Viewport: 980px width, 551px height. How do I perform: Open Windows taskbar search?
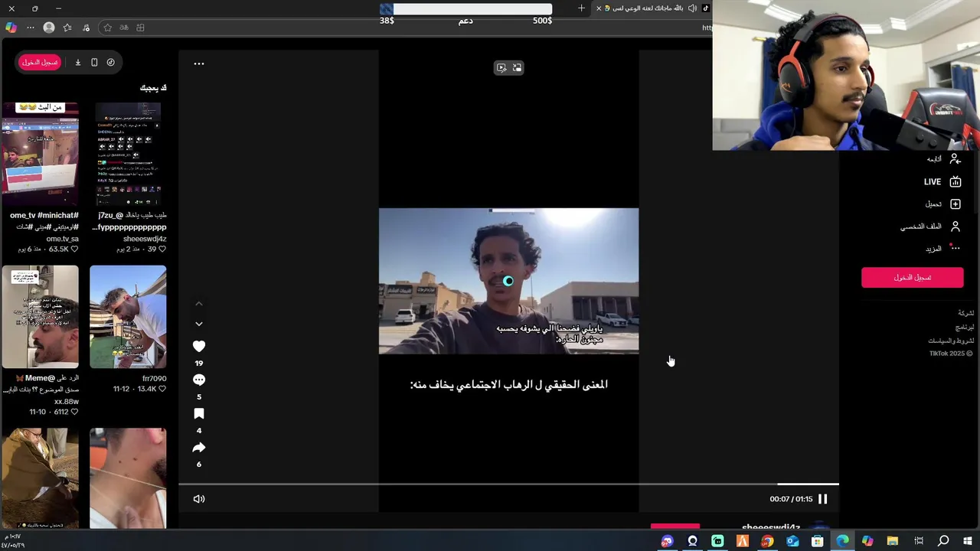[943, 541]
